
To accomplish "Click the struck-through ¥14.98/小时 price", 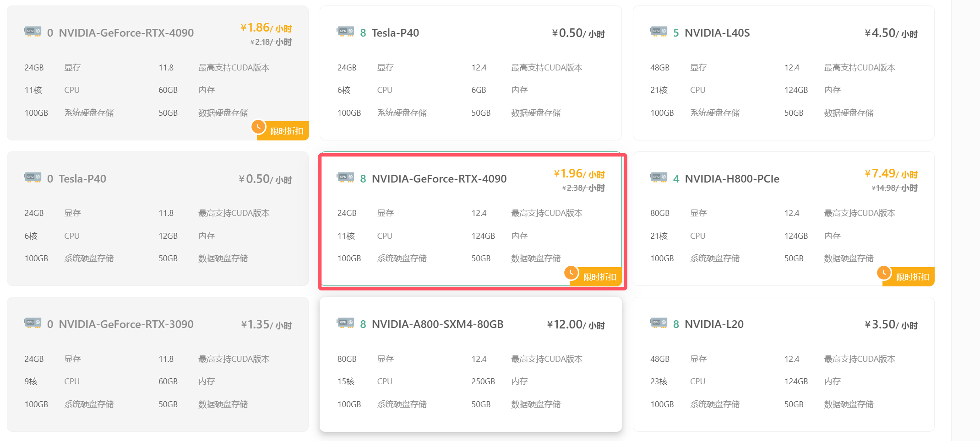I will (895, 188).
